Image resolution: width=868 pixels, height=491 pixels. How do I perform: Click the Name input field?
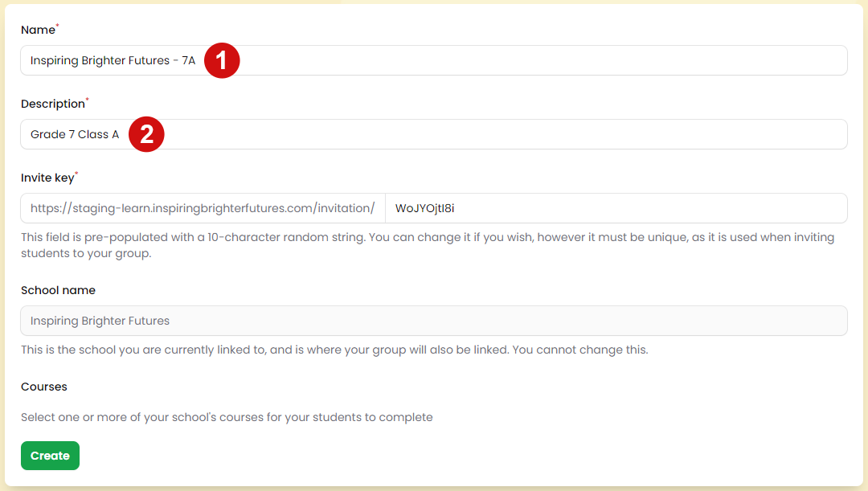click(433, 60)
